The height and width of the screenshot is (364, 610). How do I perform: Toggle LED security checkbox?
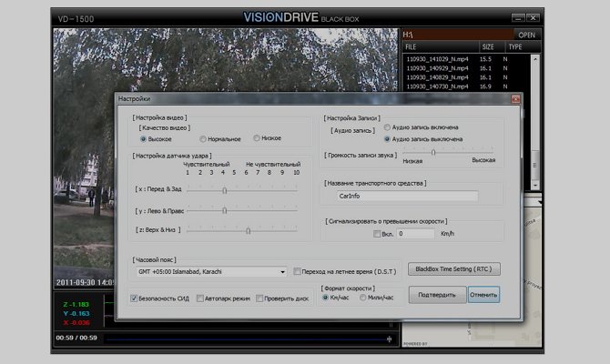[134, 298]
